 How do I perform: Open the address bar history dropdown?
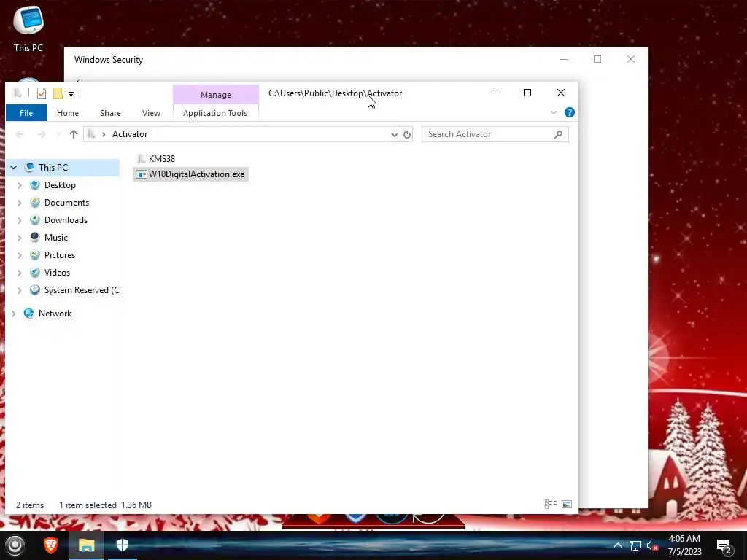[x=395, y=134]
